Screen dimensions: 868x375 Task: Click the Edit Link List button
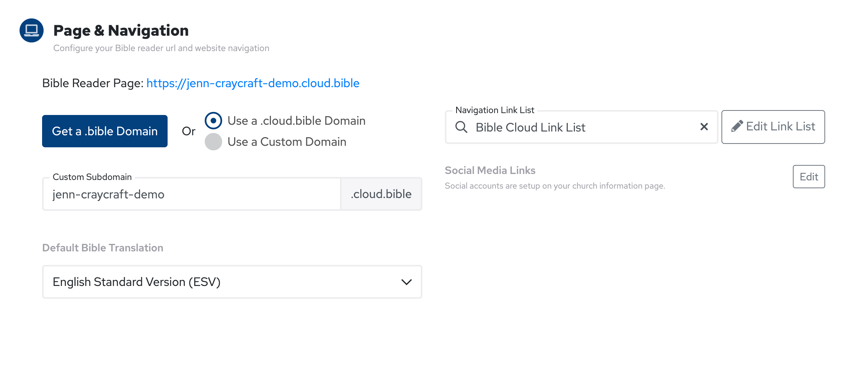coord(773,127)
